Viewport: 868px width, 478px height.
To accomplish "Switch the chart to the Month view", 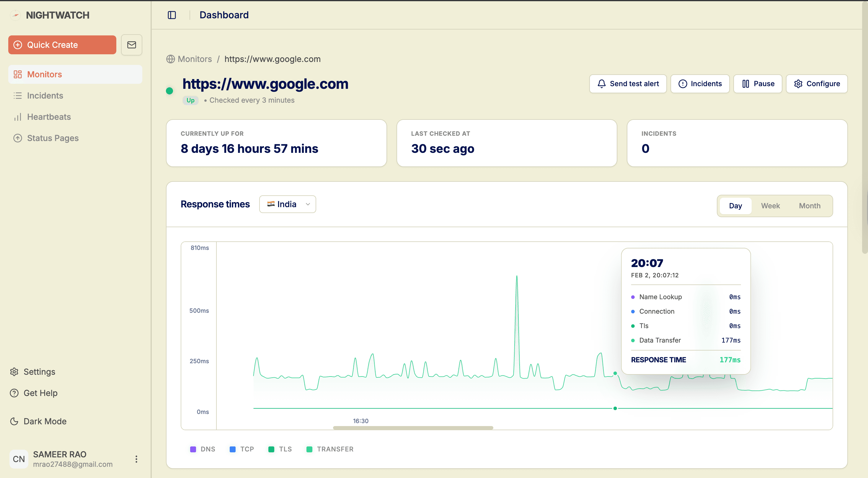I will click(809, 206).
